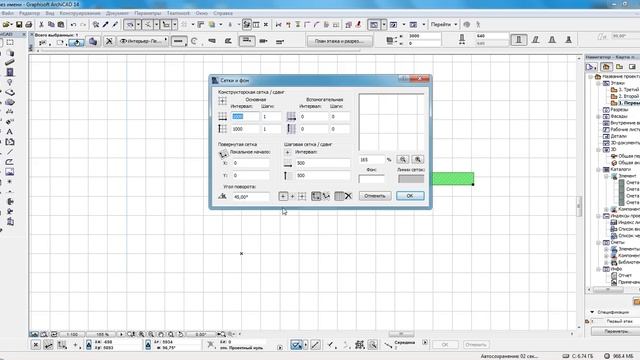
Task: Click the syringe inject parameters icon
Action: pyautogui.click(x=115, y=24)
